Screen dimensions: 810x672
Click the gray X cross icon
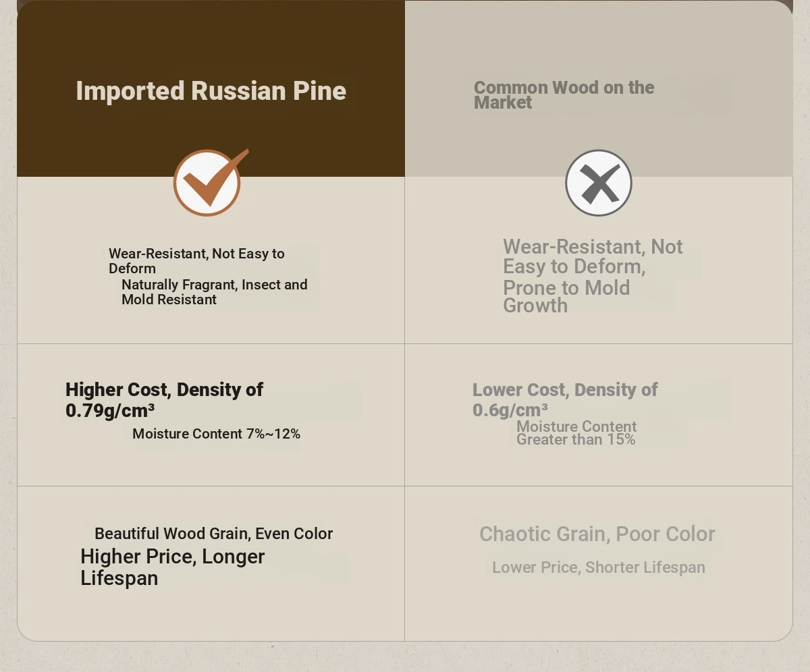tap(599, 183)
